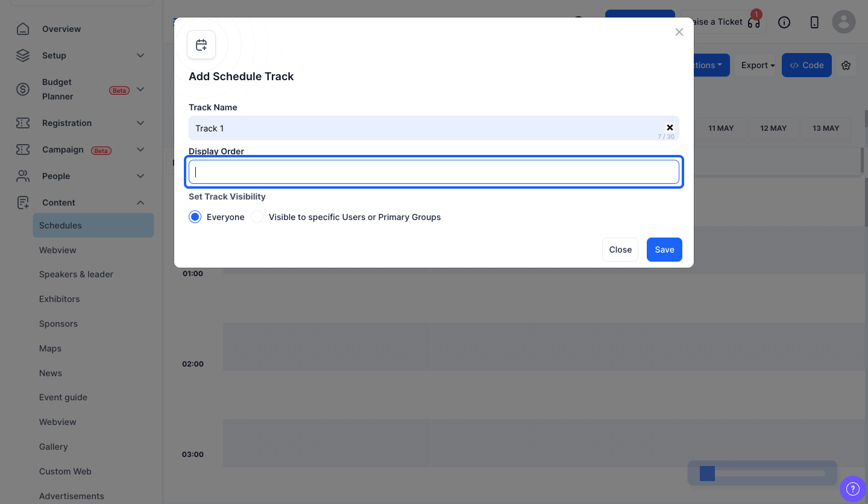868x504 pixels.
Task: Open the Export dropdown
Action: click(758, 65)
